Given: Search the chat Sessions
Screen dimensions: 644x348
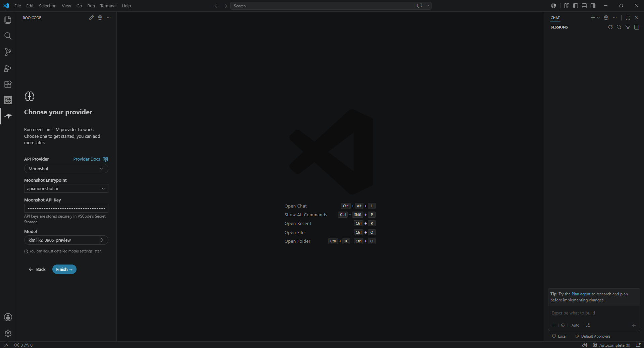Looking at the screenshot, I should (x=619, y=27).
